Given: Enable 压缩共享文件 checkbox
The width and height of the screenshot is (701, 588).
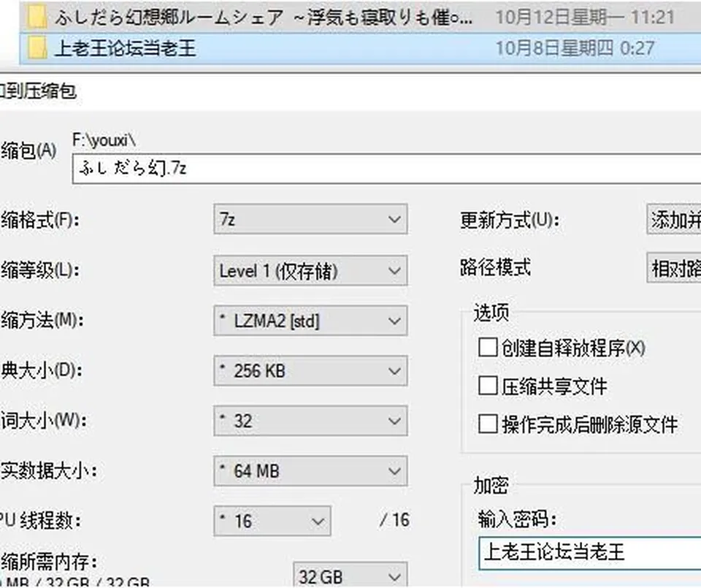Looking at the screenshot, I should 488,386.
